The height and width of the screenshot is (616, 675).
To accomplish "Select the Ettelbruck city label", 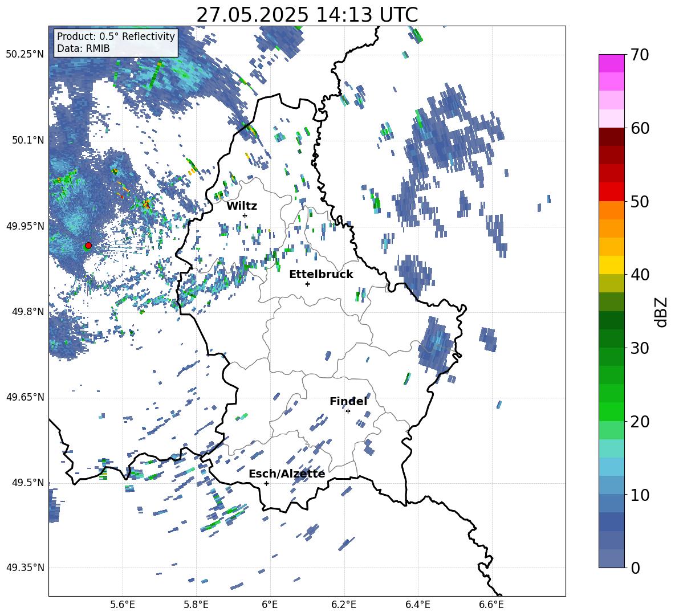I will [x=321, y=275].
